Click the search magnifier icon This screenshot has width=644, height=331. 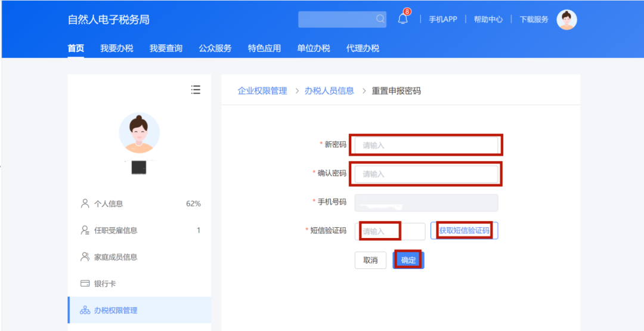380,19
